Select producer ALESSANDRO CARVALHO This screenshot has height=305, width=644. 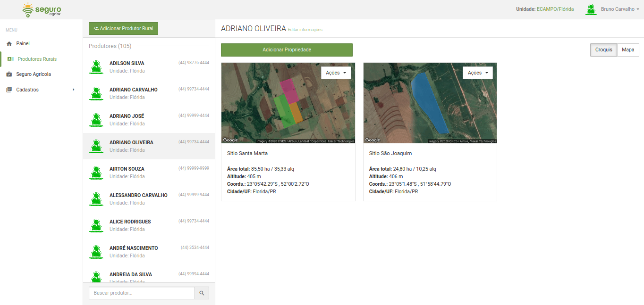click(x=149, y=199)
